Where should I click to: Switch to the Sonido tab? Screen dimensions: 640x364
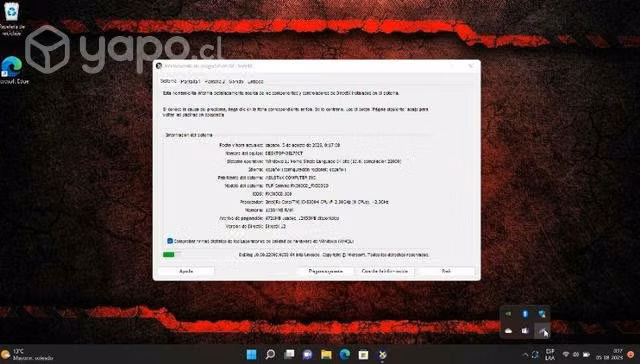[236, 82]
